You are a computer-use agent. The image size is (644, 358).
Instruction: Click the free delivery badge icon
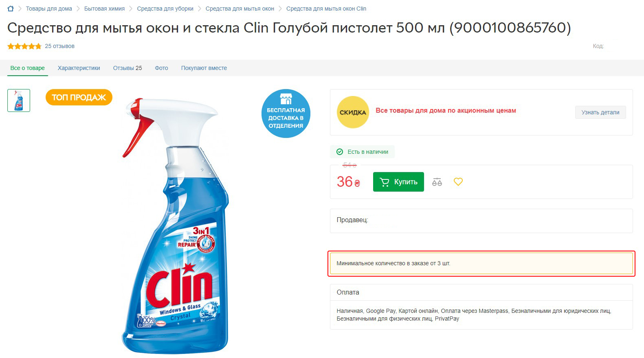point(286,114)
